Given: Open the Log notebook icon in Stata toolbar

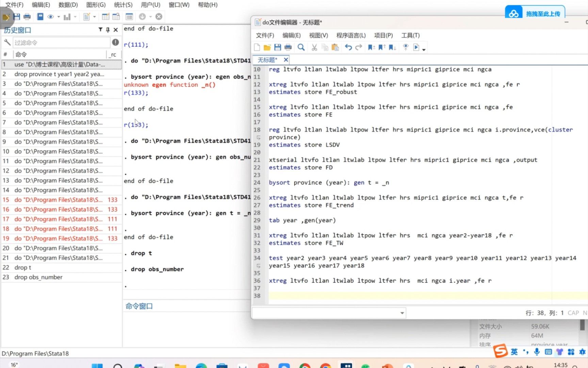Looking at the screenshot, I should (x=40, y=16).
